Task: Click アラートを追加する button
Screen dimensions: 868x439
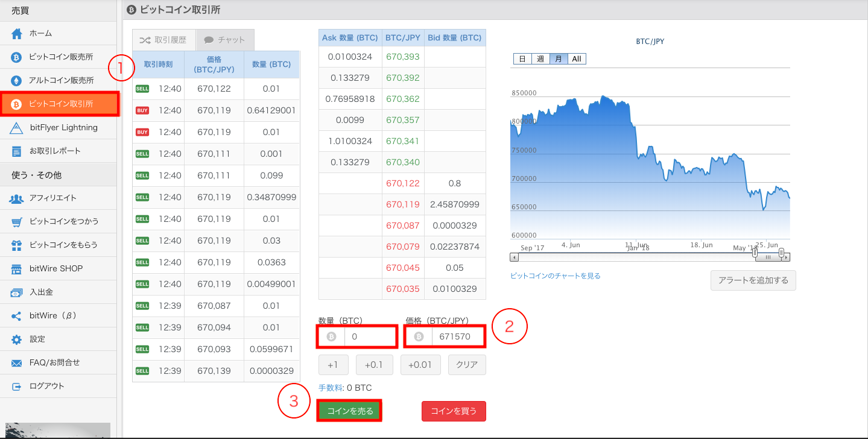Action: click(x=753, y=280)
